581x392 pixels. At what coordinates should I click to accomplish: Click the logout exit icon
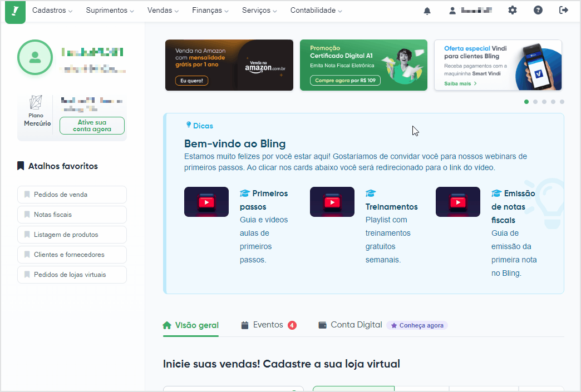(x=564, y=11)
